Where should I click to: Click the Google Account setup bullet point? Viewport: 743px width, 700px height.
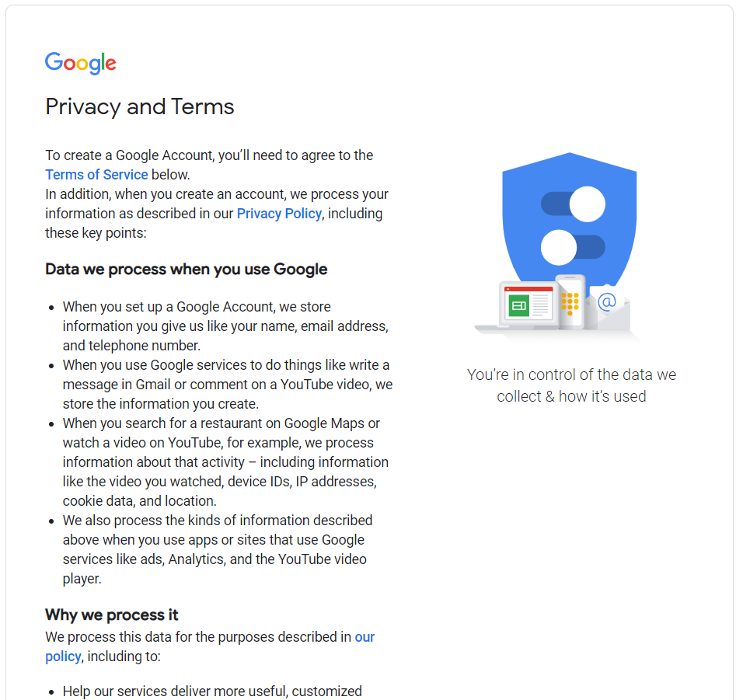pyautogui.click(x=225, y=326)
